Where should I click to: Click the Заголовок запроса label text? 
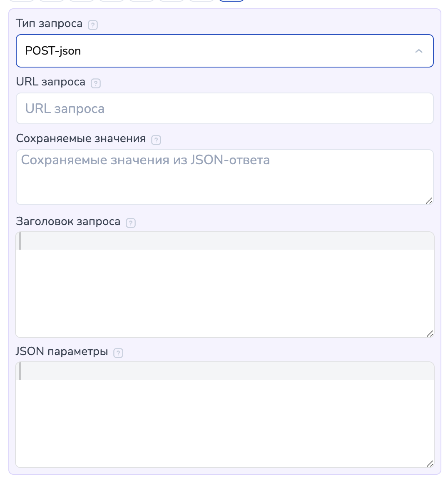pos(68,221)
